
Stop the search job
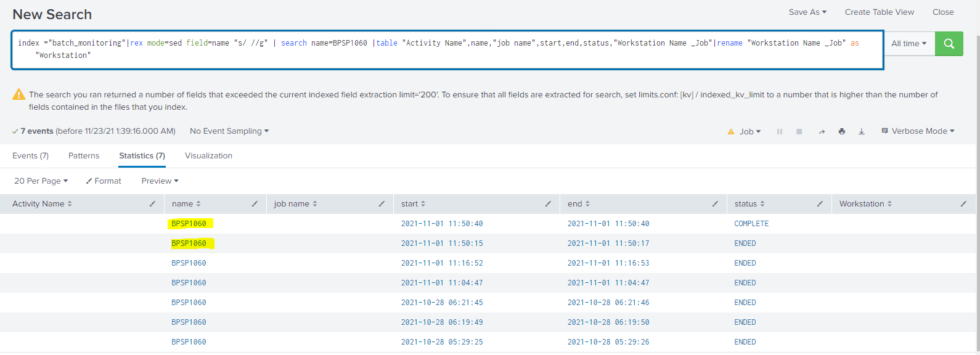[799, 131]
